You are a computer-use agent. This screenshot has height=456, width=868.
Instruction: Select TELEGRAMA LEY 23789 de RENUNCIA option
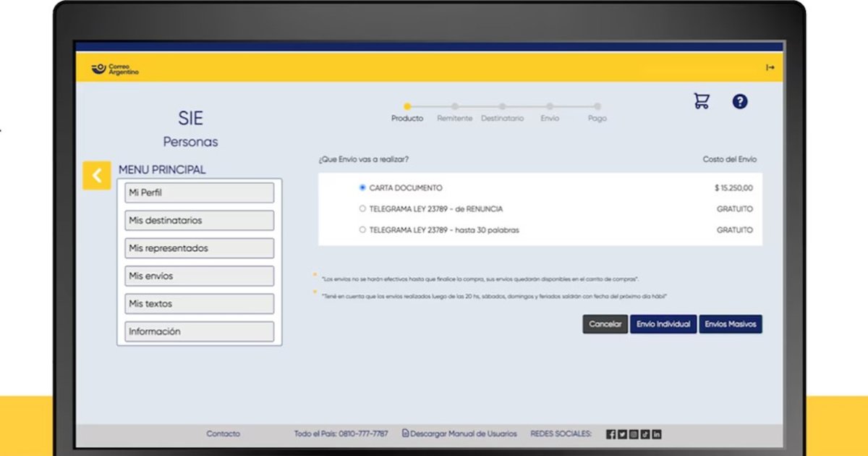click(362, 208)
